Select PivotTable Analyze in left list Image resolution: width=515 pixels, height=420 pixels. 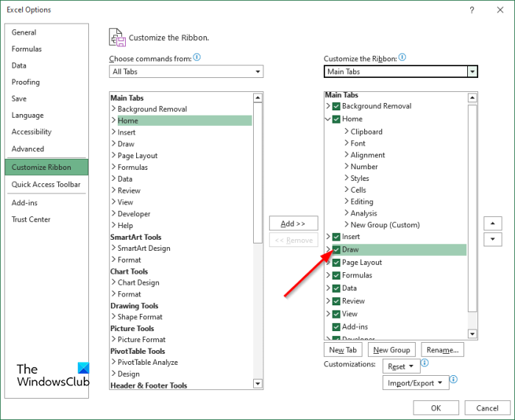click(148, 362)
